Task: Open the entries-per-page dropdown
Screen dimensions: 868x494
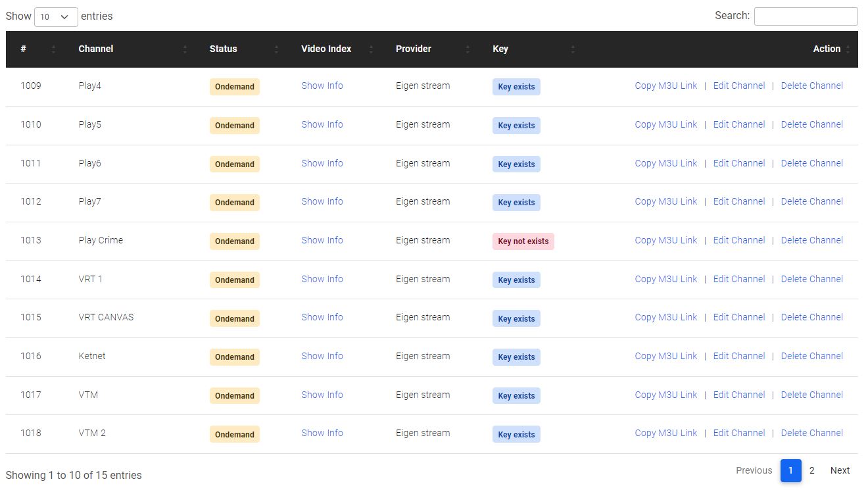Action: [x=56, y=16]
